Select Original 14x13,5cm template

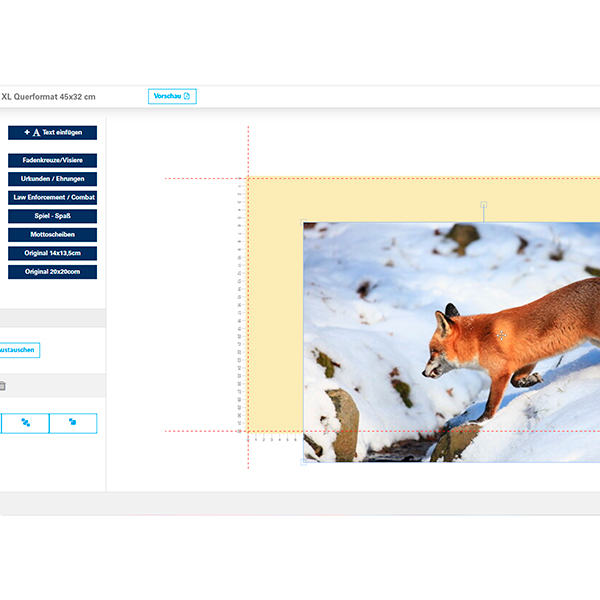click(x=52, y=253)
